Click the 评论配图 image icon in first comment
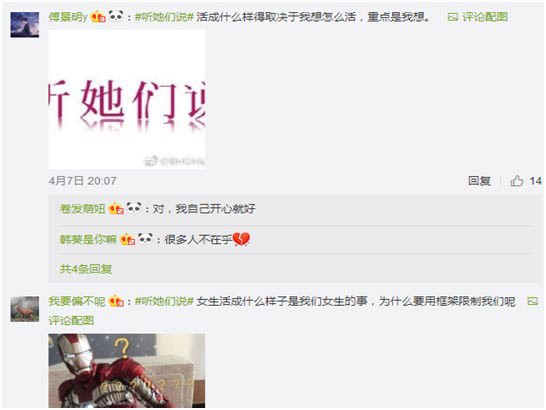 click(x=452, y=17)
